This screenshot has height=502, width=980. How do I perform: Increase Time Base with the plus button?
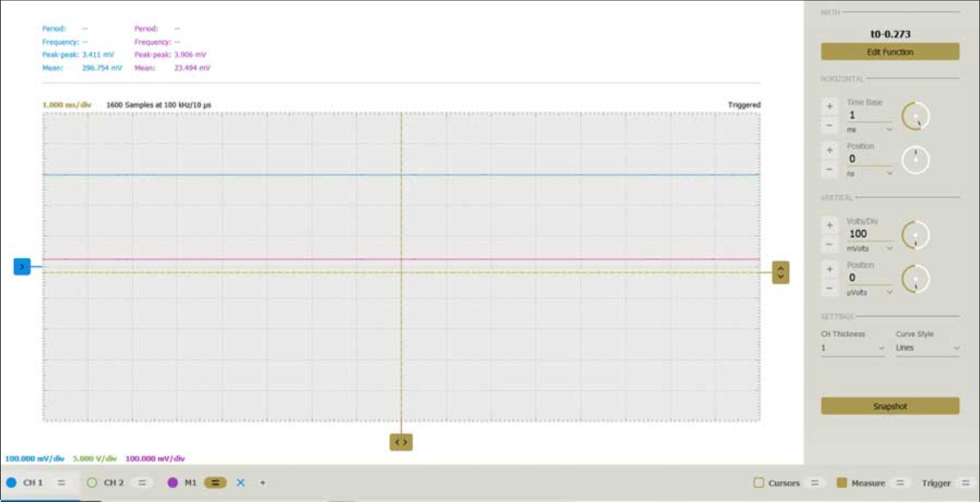830,106
